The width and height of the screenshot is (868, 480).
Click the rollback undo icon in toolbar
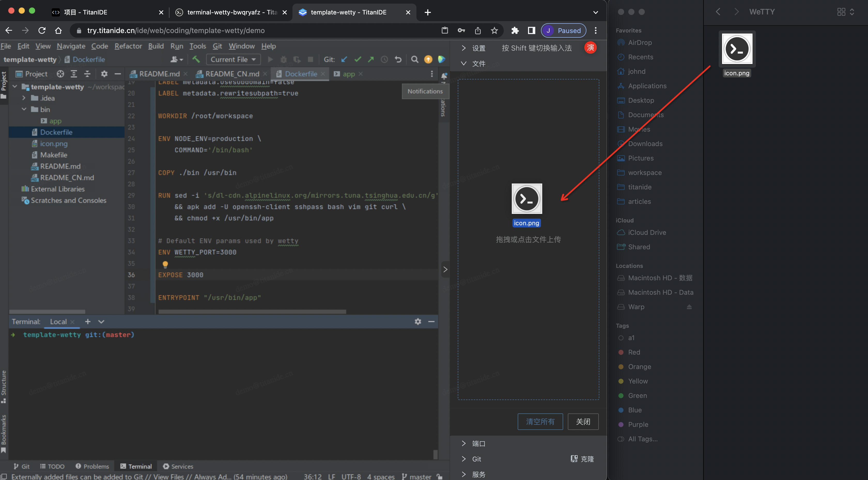398,59
